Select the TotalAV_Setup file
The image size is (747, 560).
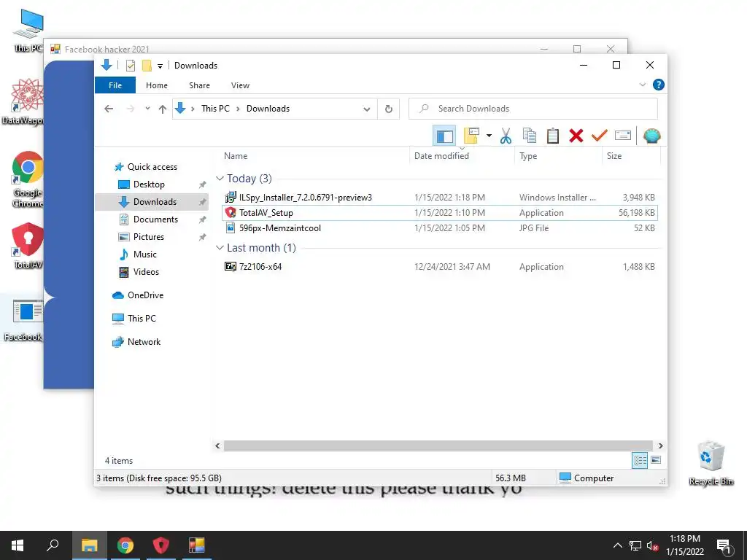click(440, 213)
